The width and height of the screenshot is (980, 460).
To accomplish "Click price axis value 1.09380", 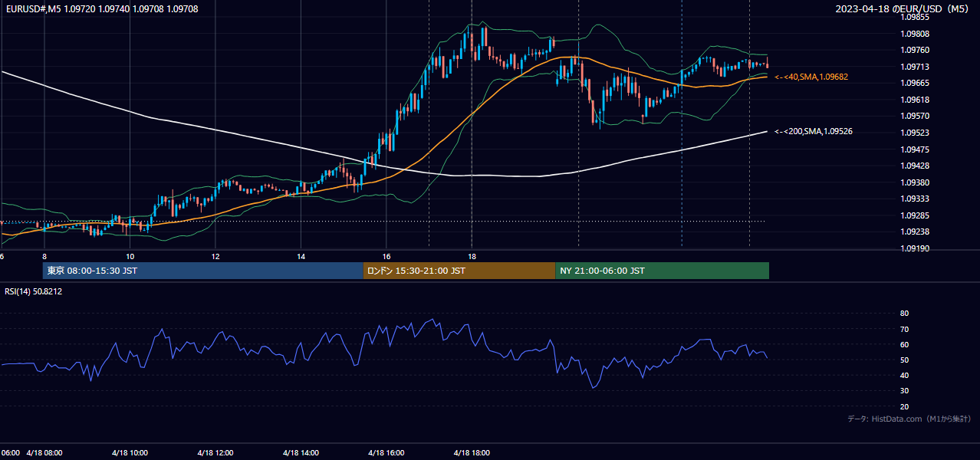I will tap(914, 182).
